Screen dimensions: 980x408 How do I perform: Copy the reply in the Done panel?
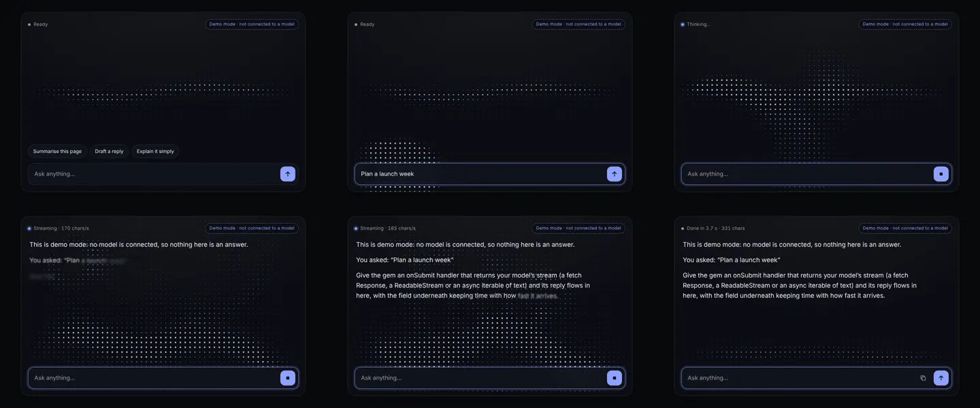[923, 378]
